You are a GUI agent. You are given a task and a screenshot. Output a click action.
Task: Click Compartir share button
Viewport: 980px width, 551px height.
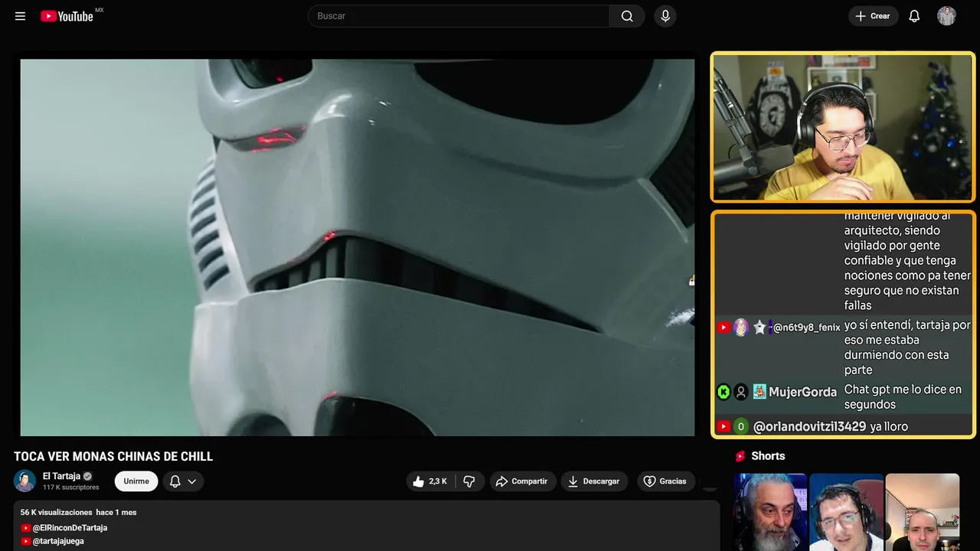point(522,481)
